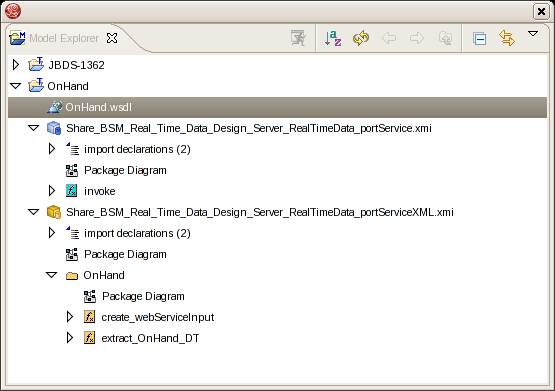Click the cyan invoke procedure icon
This screenshot has height=391, width=555.
(71, 191)
